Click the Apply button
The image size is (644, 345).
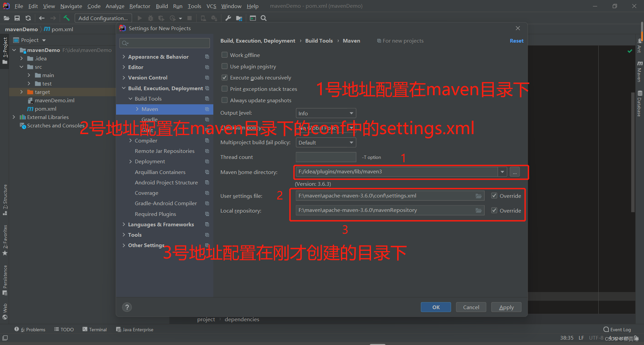coord(506,307)
